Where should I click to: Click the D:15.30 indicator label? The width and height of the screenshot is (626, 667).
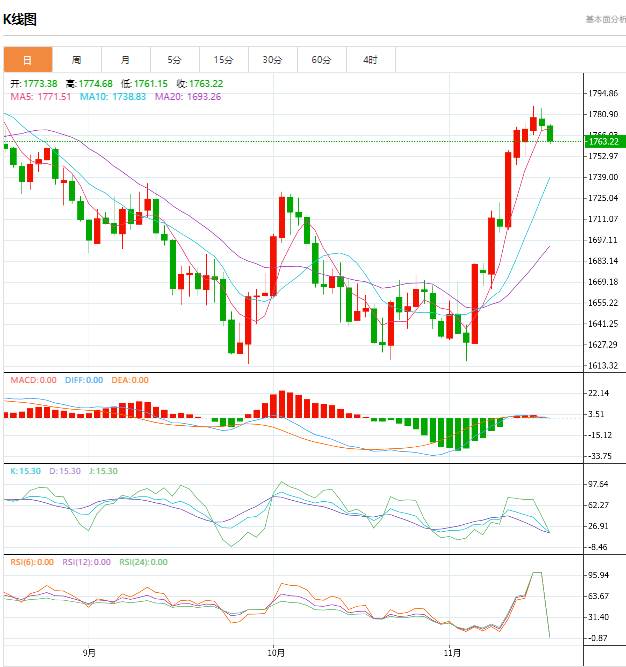click(x=65, y=471)
